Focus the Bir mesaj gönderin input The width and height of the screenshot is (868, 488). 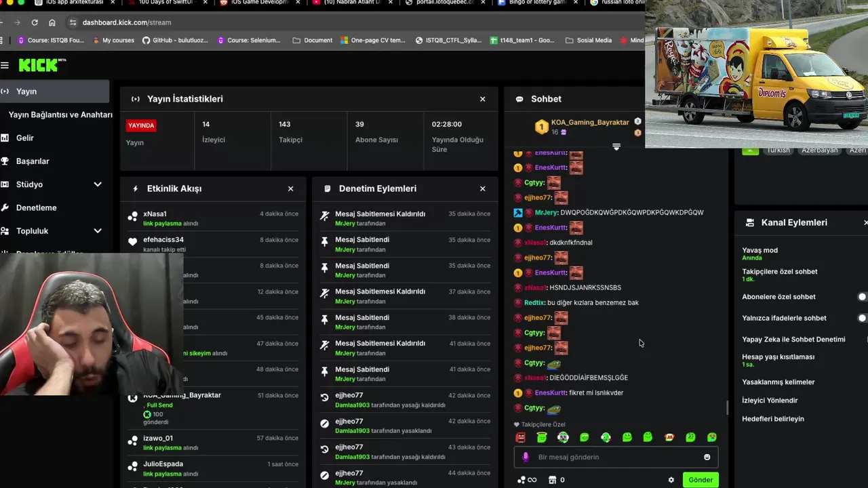pyautogui.click(x=616, y=457)
